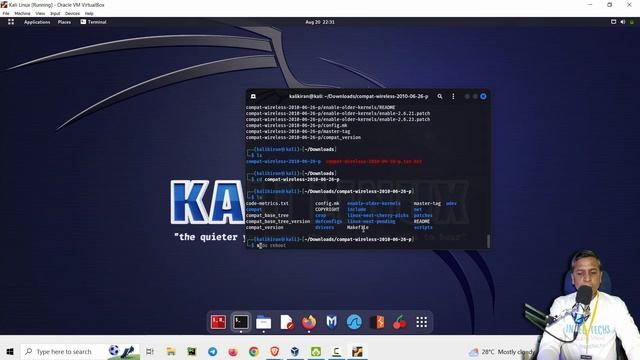The image size is (640, 360).
Task: Click 'master-tag' in the ls output
Action: (427, 203)
